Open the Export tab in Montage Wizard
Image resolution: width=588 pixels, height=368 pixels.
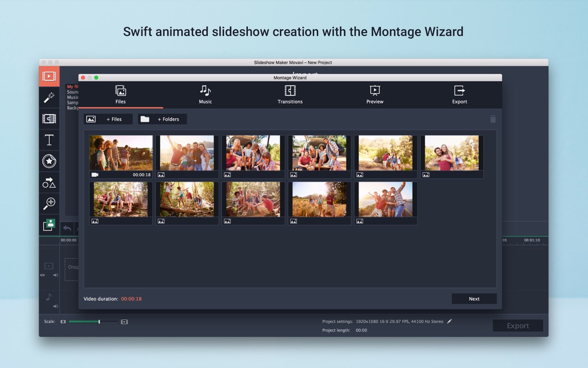459,95
